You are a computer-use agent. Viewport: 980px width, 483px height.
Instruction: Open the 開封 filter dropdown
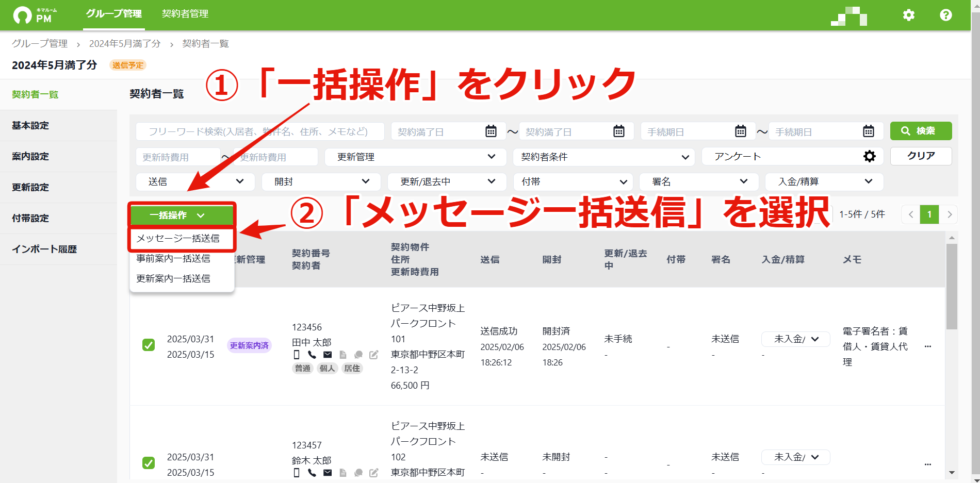[x=321, y=181]
